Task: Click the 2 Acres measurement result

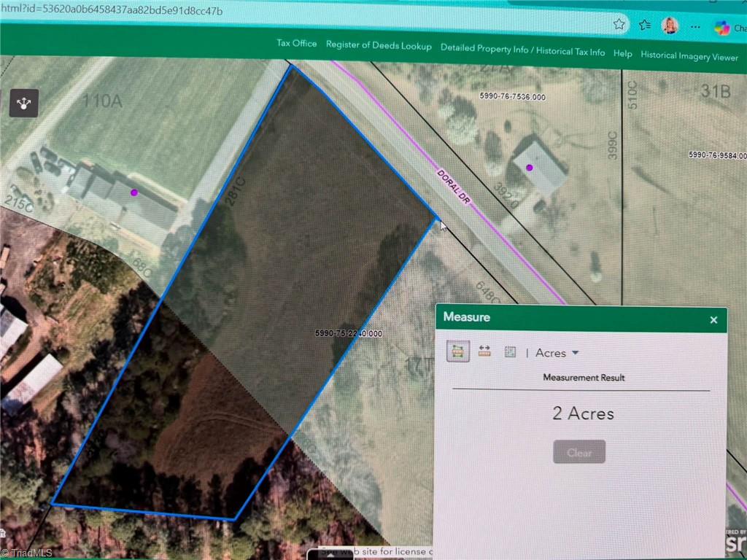Action: pyautogui.click(x=583, y=413)
